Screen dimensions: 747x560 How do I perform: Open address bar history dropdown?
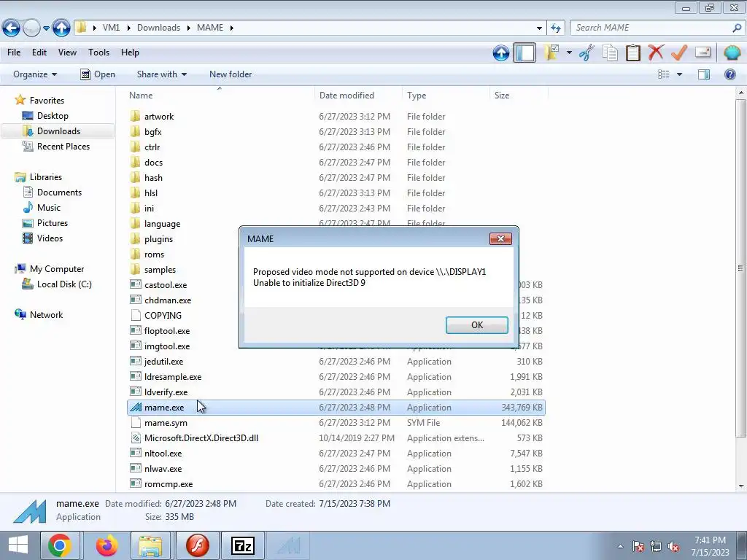pyautogui.click(x=539, y=28)
